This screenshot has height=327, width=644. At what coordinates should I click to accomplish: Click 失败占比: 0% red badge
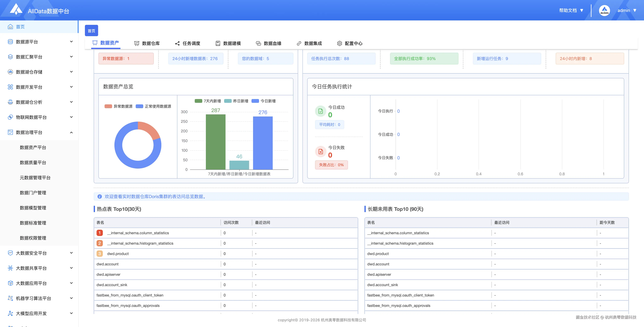tap(331, 165)
